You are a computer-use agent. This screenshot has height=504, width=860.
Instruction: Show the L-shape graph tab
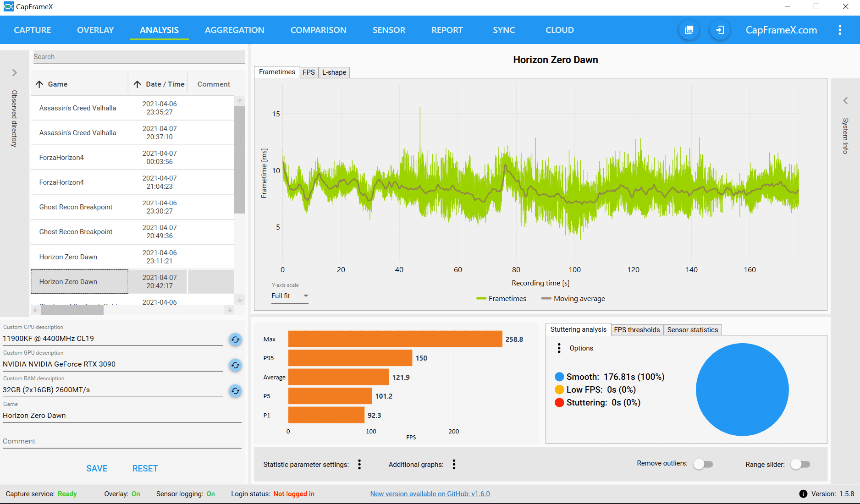[x=334, y=72]
